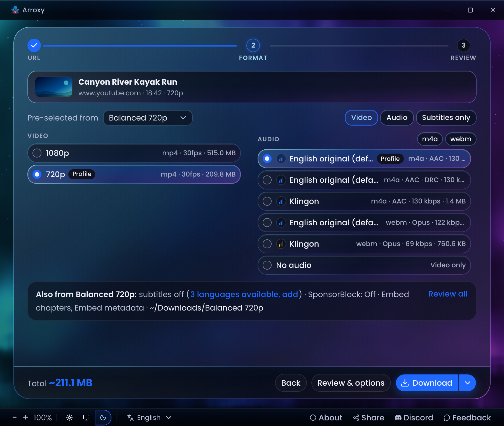This screenshot has width=504, height=426.
Task: Click orange quality bars icon on Klingon webm
Action: (x=281, y=244)
